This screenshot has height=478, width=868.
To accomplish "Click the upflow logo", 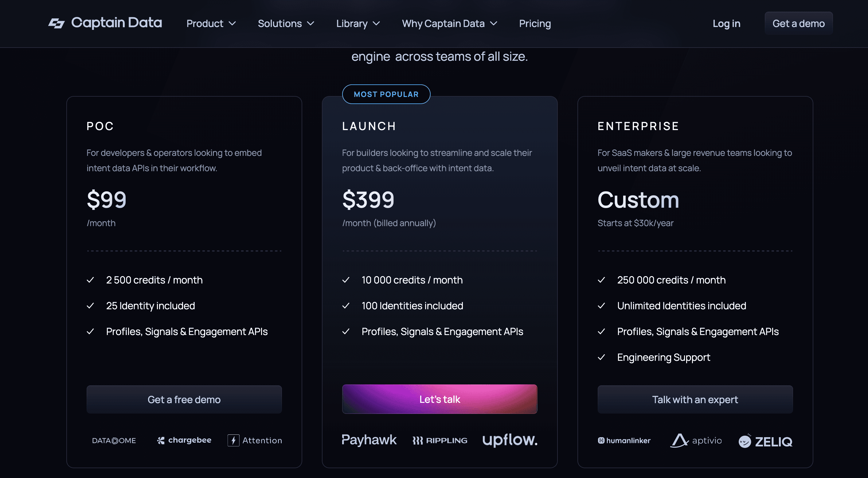I will pyautogui.click(x=510, y=440).
